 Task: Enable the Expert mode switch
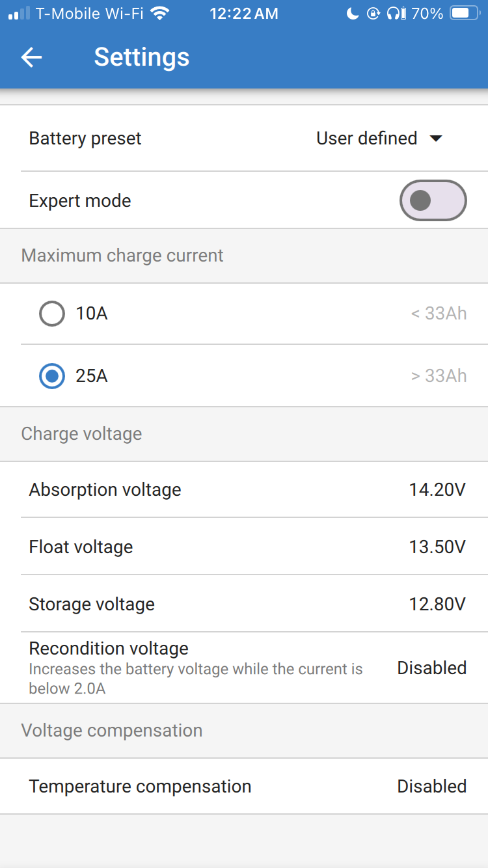click(x=433, y=200)
